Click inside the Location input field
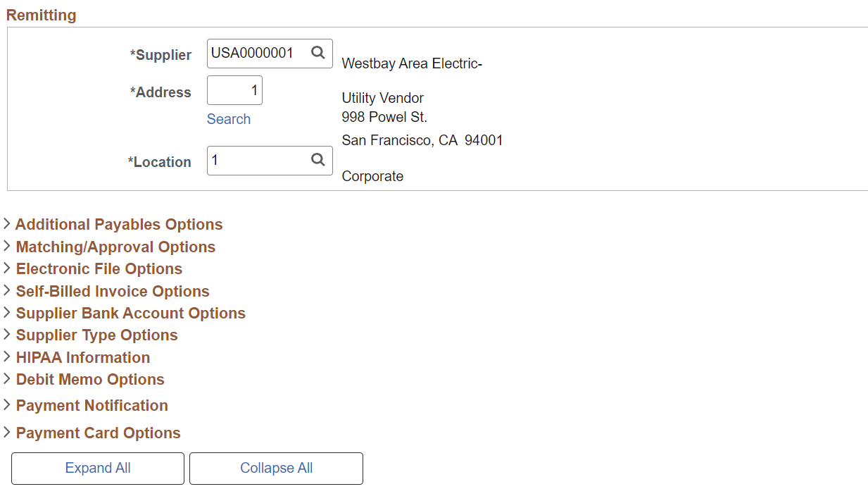 coord(257,160)
